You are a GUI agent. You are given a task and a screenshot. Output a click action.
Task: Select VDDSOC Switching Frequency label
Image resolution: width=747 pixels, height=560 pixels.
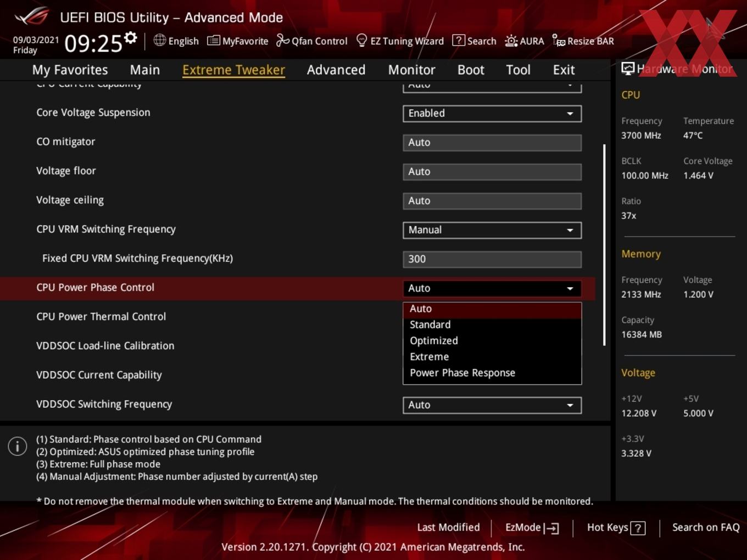pyautogui.click(x=104, y=404)
